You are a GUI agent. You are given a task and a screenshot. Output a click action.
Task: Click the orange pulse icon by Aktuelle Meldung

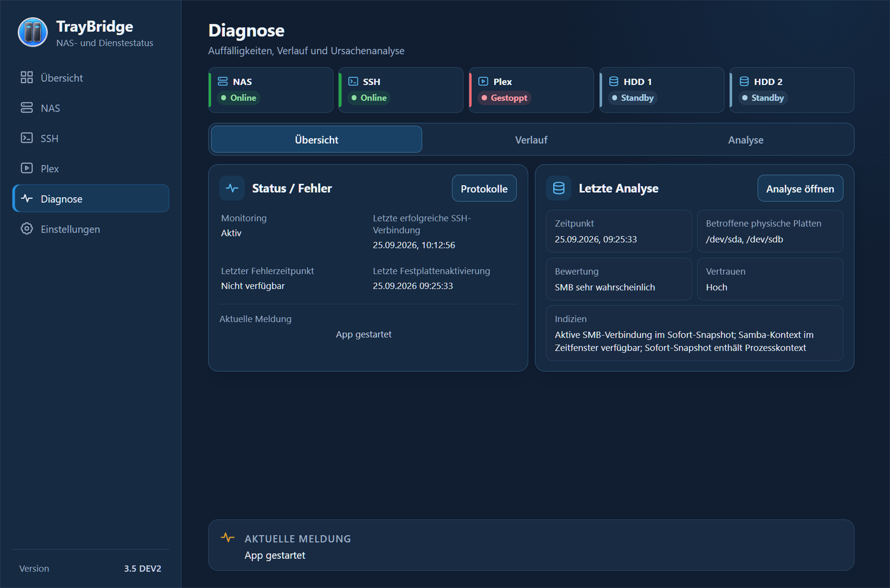[x=227, y=537]
